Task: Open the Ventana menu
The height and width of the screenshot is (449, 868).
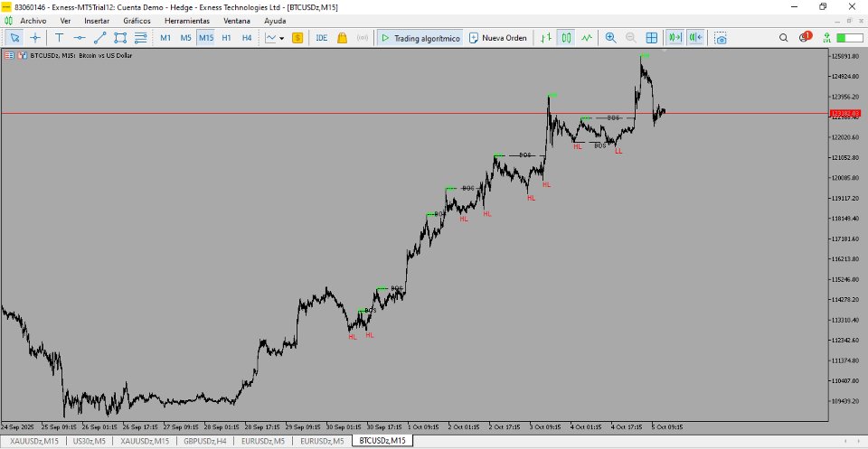Action: pyautogui.click(x=237, y=21)
